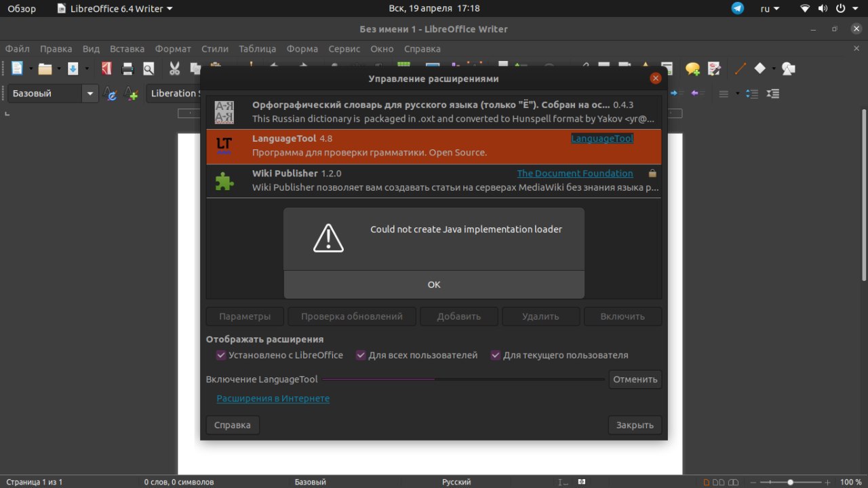Open the Basic Shapes dropdown arrow
Viewport: 868px width, 488px height.
pos(773,69)
